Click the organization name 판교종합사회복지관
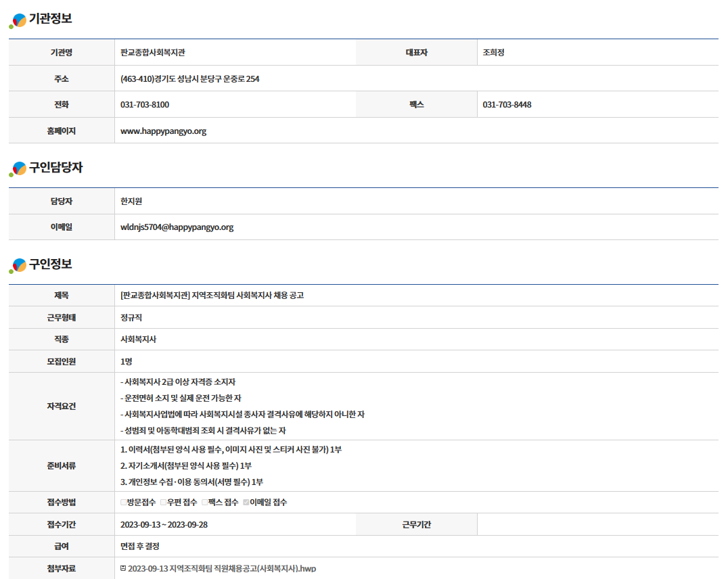Screen dimensions: 728x579 click(152, 53)
